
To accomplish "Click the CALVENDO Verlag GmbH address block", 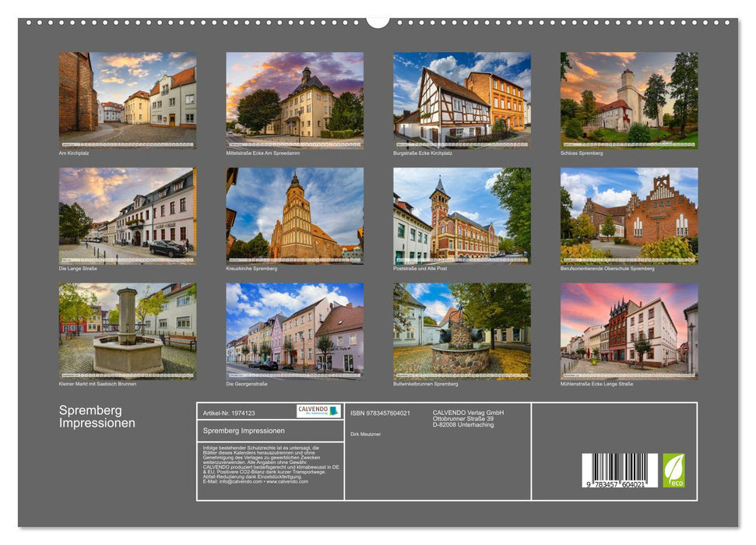I will click(467, 417).
